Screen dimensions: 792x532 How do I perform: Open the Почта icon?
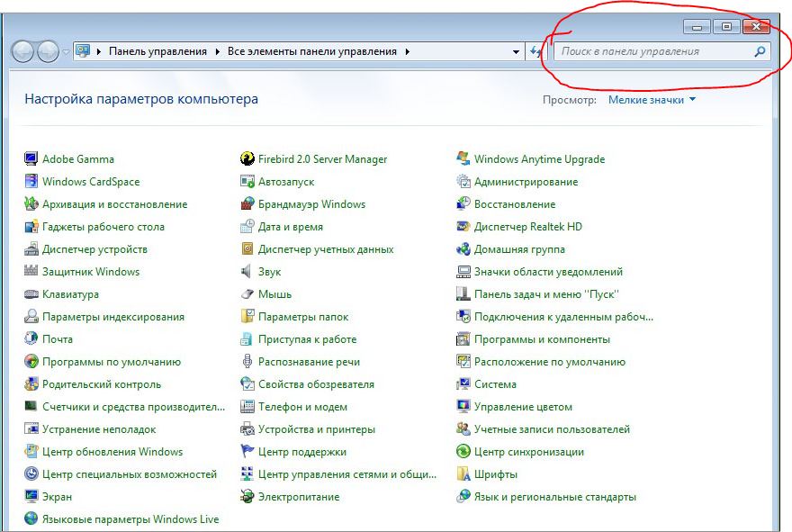[x=31, y=339]
